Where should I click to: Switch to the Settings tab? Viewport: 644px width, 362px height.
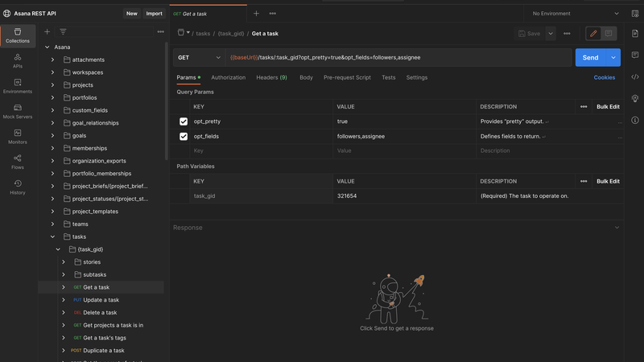point(417,77)
